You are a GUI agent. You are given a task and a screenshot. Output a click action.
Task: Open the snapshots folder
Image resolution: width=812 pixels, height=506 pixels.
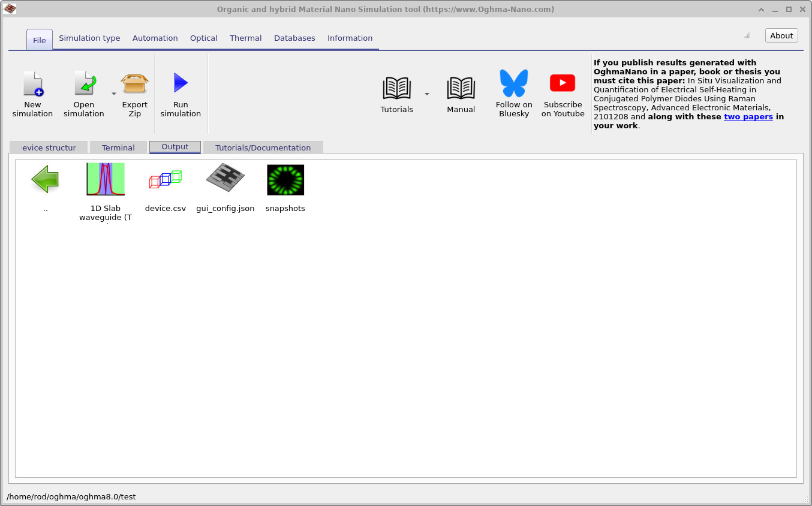(x=285, y=180)
